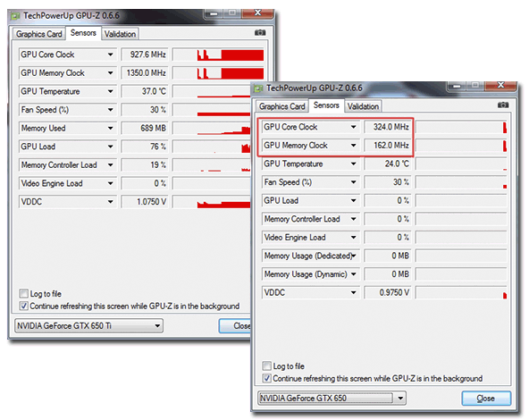Toggle Continue refreshing checkbox in GTX 650 window
Viewport: 529px width, 420px height.
[x=267, y=379]
